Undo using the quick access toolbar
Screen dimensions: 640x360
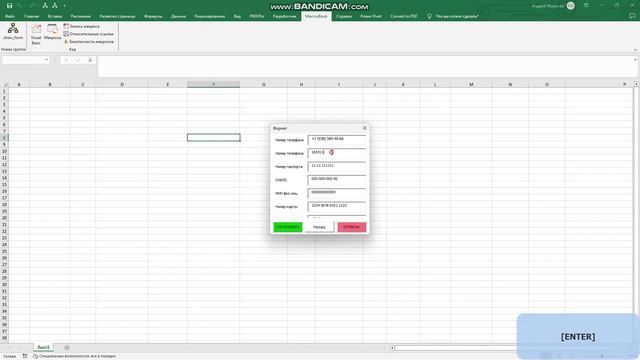(20, 6)
